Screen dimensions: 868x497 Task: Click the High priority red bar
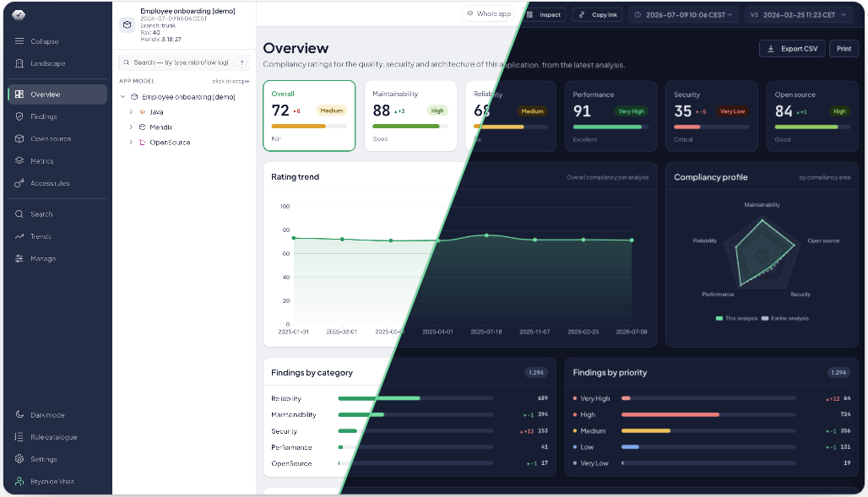pyautogui.click(x=670, y=414)
